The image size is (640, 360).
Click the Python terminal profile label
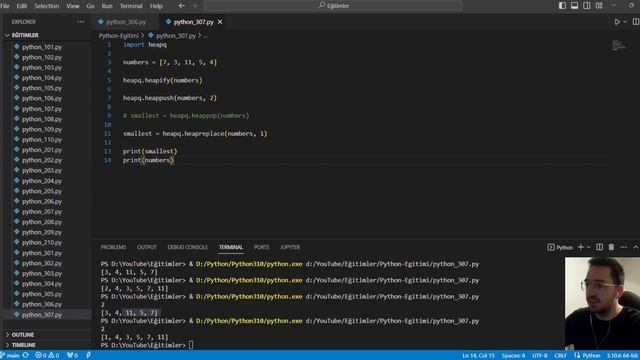point(560,247)
